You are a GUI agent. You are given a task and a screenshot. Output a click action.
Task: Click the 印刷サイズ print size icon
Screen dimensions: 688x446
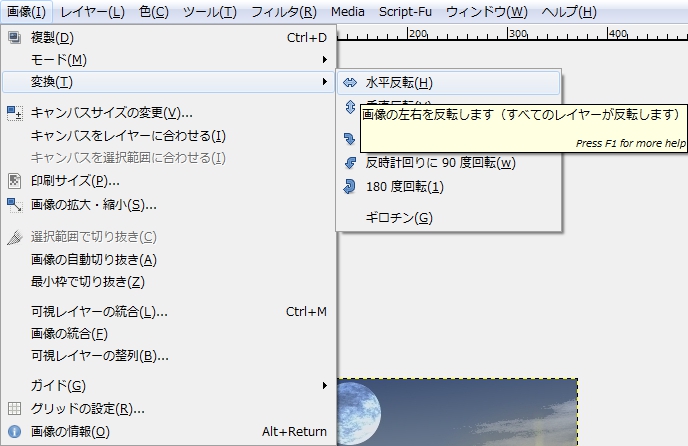14,180
